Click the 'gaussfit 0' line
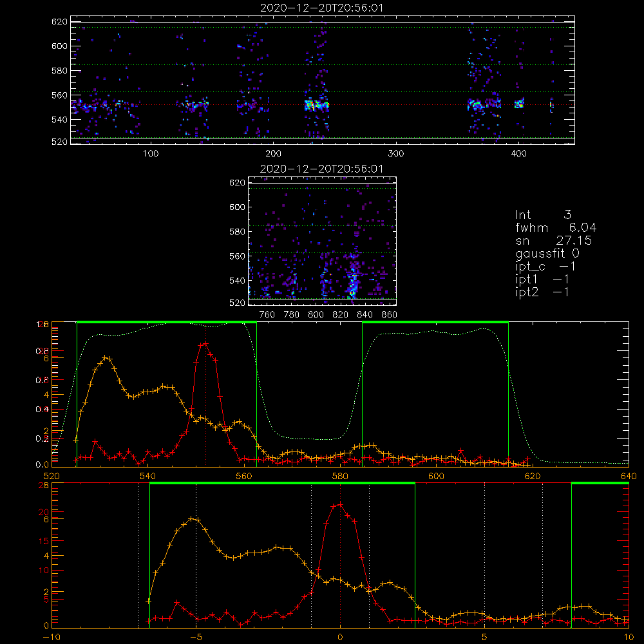This screenshot has width=644, height=644. (x=547, y=253)
